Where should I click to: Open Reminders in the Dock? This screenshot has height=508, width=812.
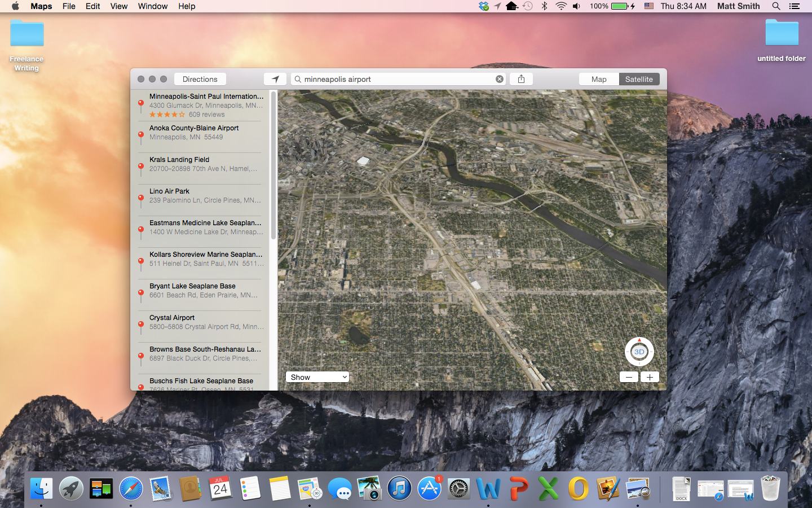point(250,488)
